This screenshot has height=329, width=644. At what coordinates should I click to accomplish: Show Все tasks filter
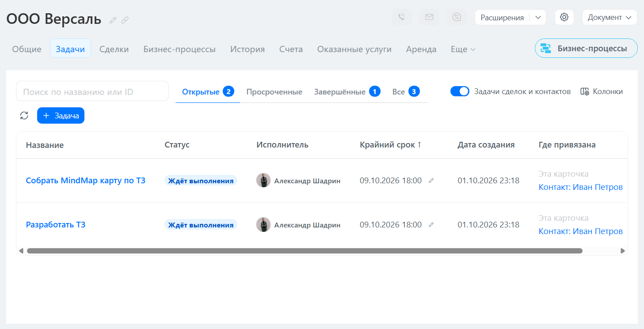pyautogui.click(x=406, y=92)
